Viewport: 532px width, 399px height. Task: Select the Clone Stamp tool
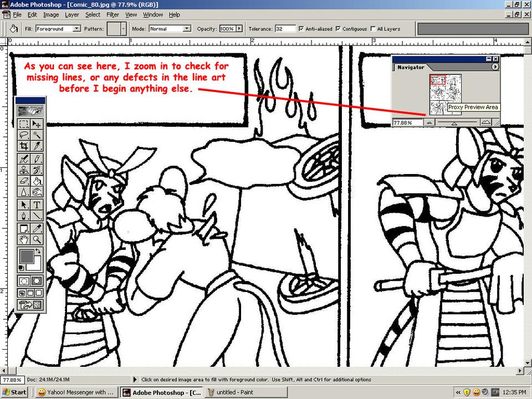(x=24, y=170)
